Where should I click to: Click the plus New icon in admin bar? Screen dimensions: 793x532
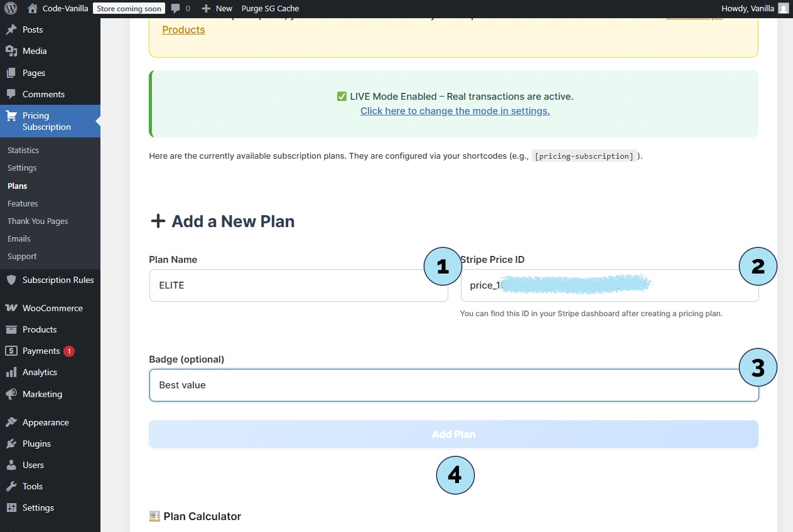click(206, 8)
